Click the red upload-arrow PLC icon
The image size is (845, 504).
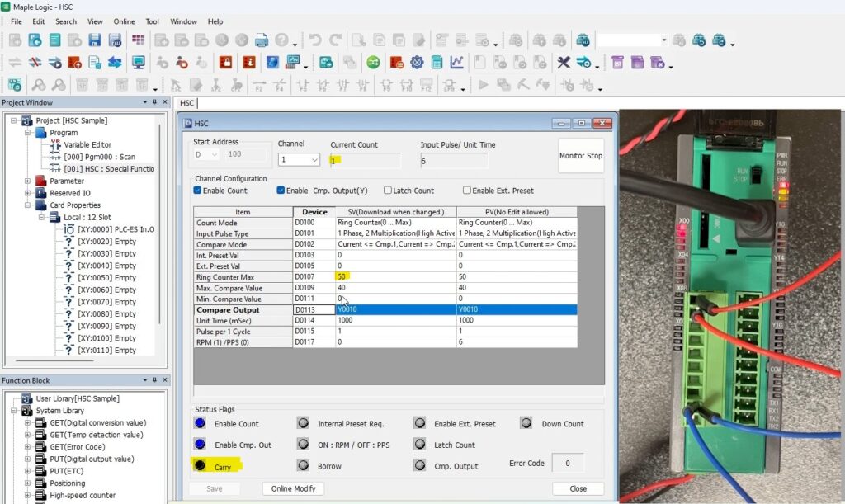(75, 63)
